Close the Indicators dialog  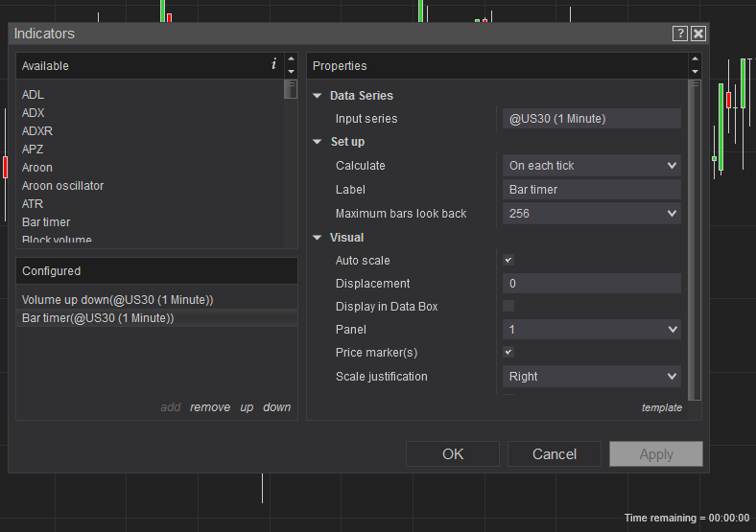click(698, 34)
